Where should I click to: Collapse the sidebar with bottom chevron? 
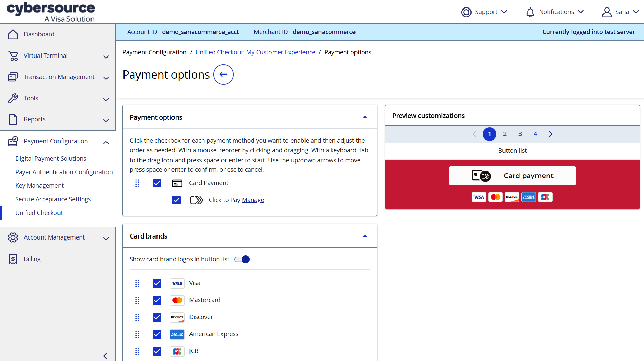tap(105, 356)
